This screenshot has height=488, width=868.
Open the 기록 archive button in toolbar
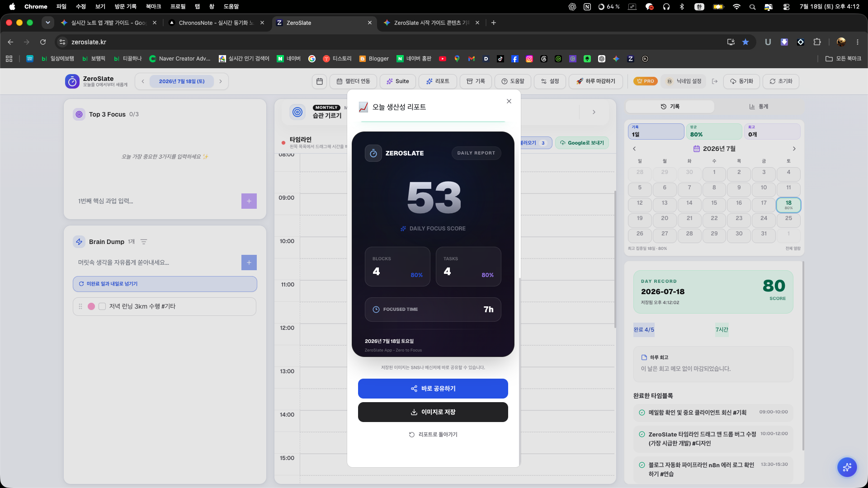point(476,81)
